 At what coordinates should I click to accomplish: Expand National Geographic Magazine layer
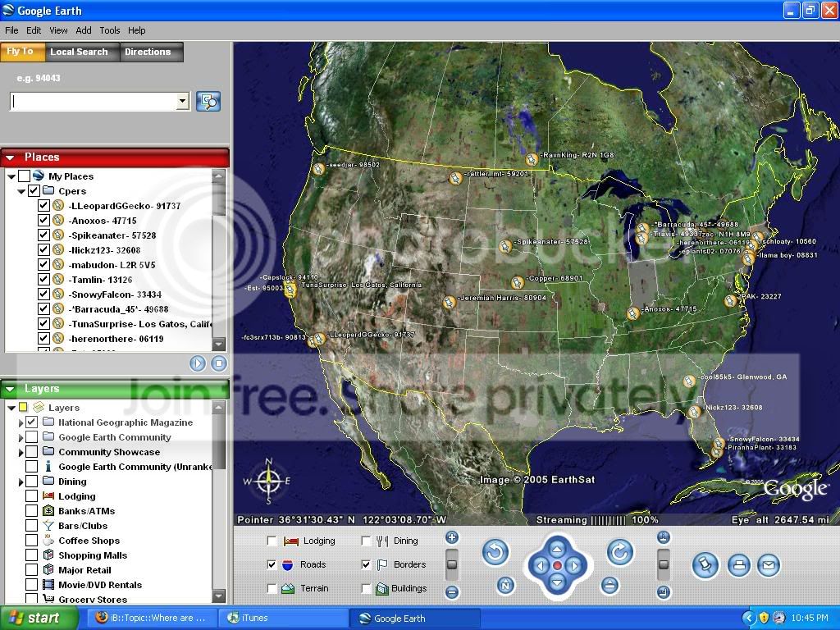21,422
